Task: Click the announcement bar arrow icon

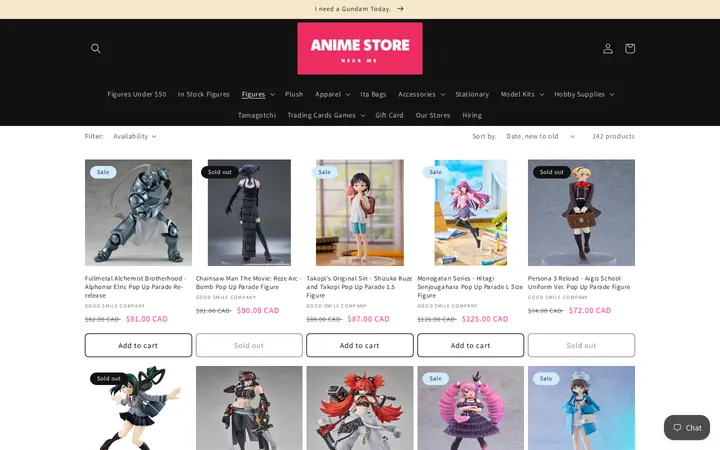Action: point(400,9)
